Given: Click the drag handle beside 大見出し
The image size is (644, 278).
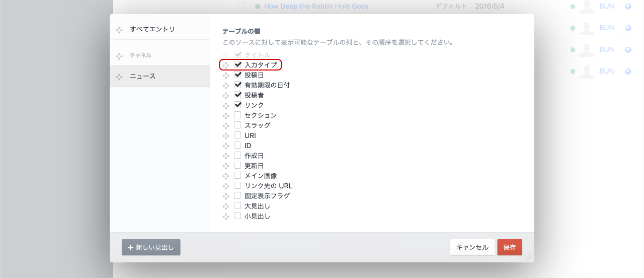Looking at the screenshot, I should (x=226, y=206).
